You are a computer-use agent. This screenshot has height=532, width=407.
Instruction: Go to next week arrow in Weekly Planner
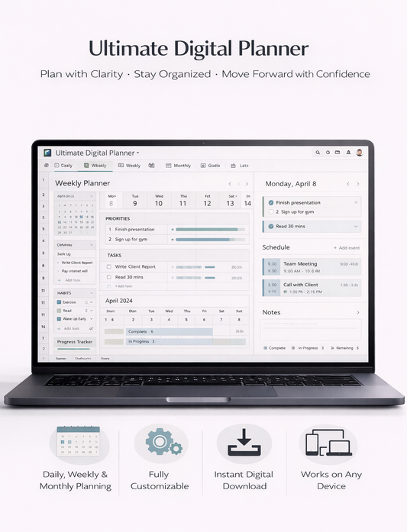click(x=247, y=184)
